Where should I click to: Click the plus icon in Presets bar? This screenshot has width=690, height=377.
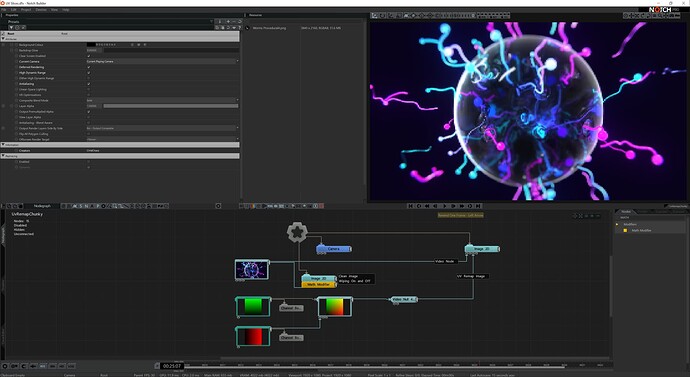228,22
